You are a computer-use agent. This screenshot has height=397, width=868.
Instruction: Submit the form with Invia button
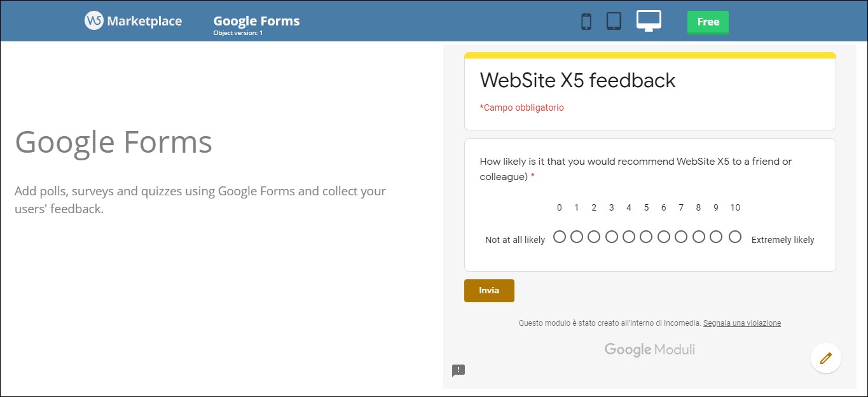pos(489,290)
